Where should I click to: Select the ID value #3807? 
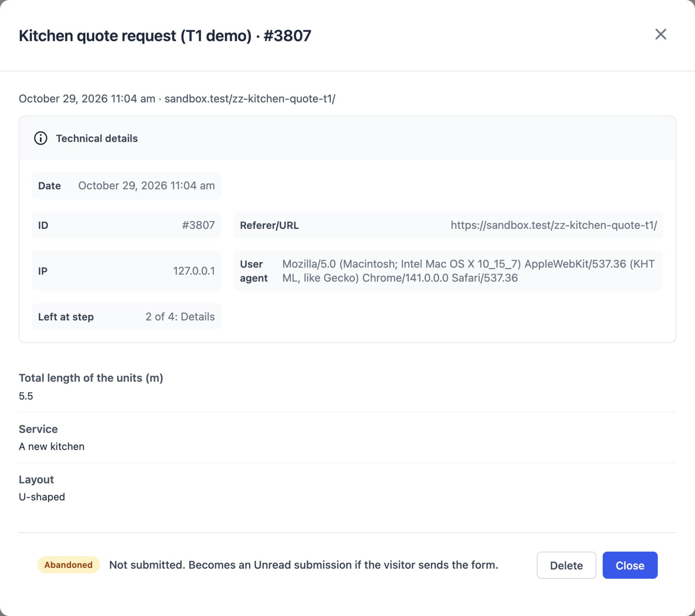coord(199,225)
